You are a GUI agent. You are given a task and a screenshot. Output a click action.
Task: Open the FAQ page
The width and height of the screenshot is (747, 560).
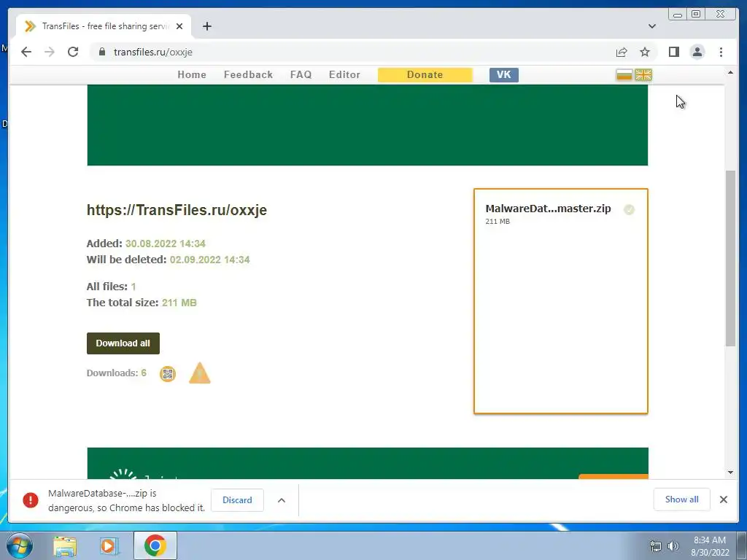[x=301, y=75]
